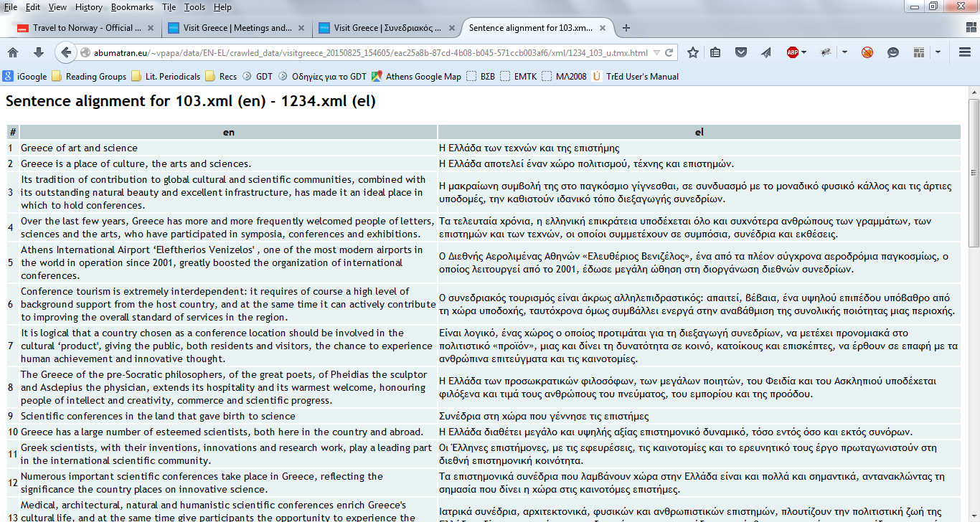
Task: Expand the Firebug dropdown arrow
Action: pyautogui.click(x=844, y=52)
